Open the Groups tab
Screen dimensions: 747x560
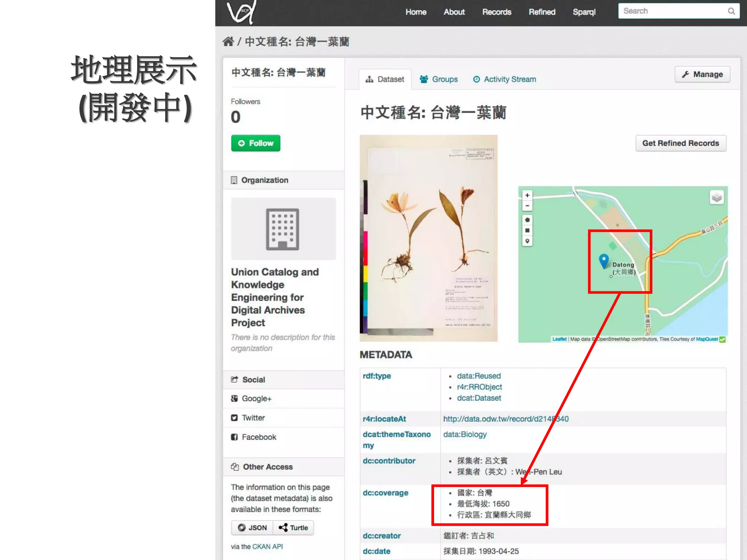point(439,79)
